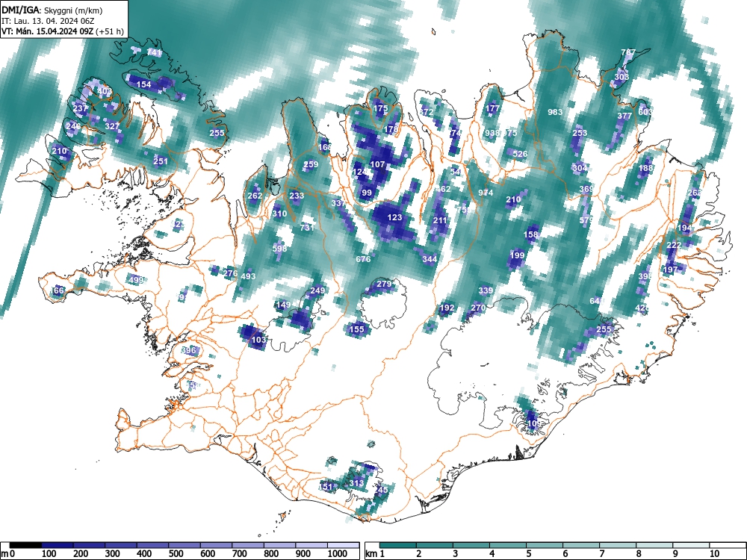This screenshot has width=747, height=560.
Task: Click the visibility value 233
Action: point(297,196)
